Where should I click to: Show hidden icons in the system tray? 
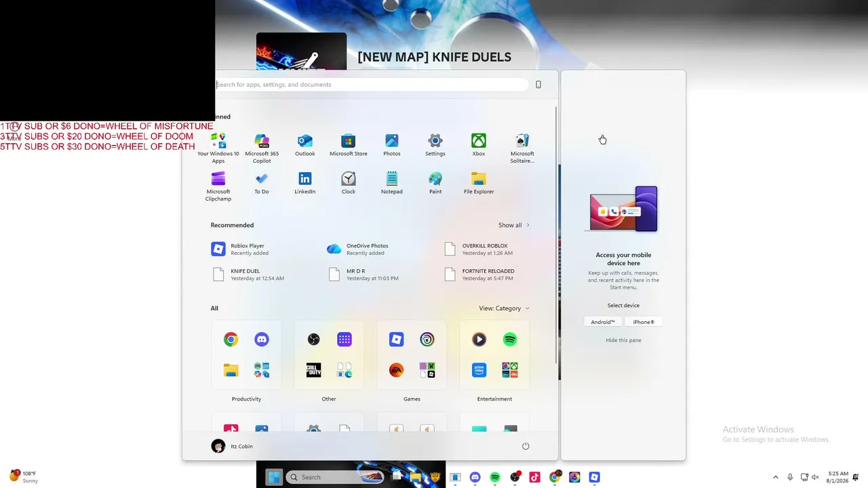[776, 477]
